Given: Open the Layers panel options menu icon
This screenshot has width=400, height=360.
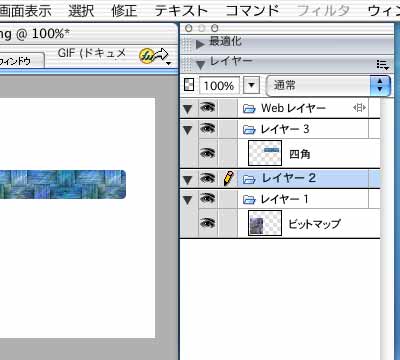Looking at the screenshot, I should [383, 65].
